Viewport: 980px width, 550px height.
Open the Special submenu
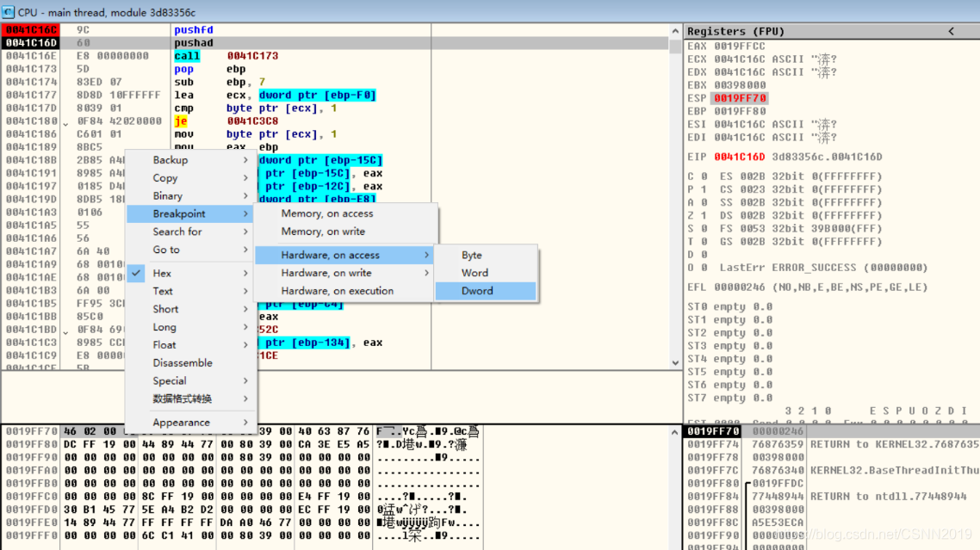tap(191, 380)
